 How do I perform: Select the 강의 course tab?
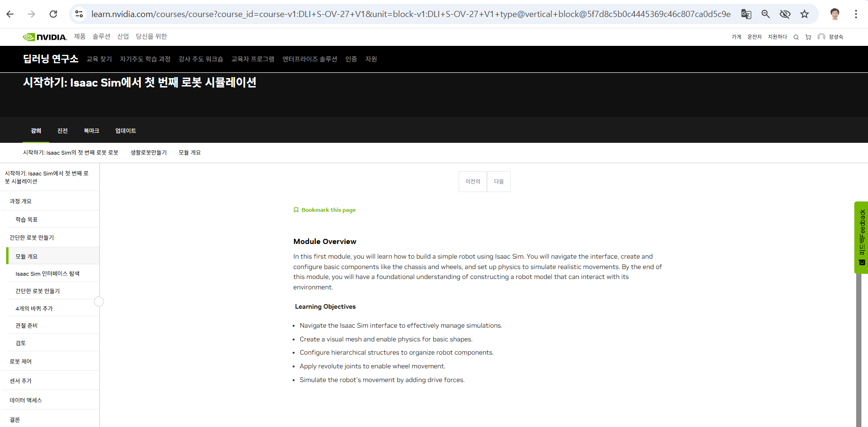36,131
